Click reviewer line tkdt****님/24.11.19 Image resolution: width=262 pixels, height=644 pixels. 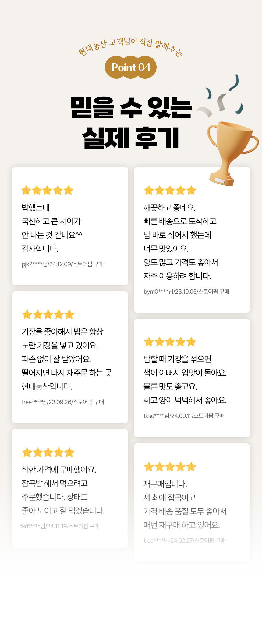click(60, 526)
